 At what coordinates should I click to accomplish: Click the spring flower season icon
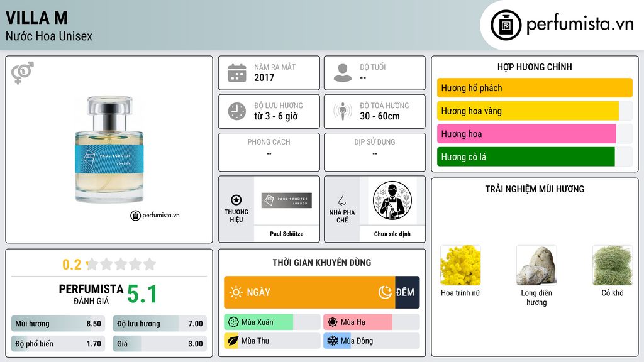pyautogui.click(x=233, y=322)
